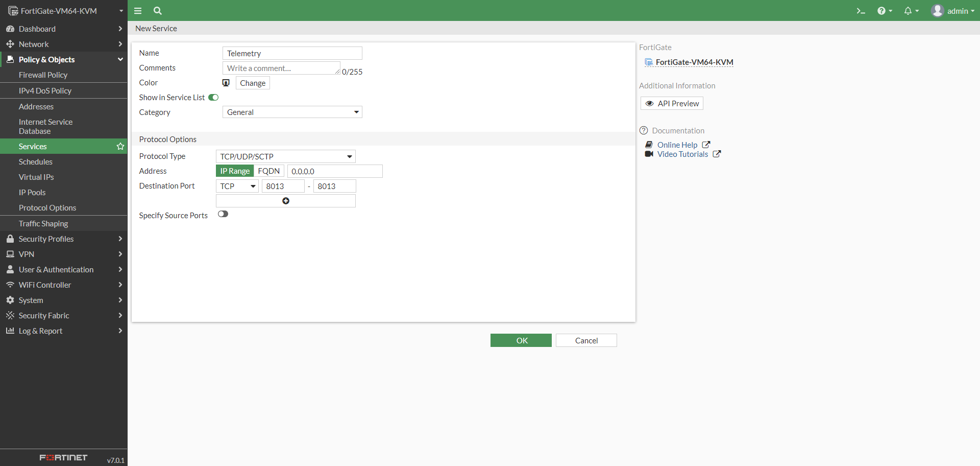Open the Video Tutorials link

coord(683,154)
